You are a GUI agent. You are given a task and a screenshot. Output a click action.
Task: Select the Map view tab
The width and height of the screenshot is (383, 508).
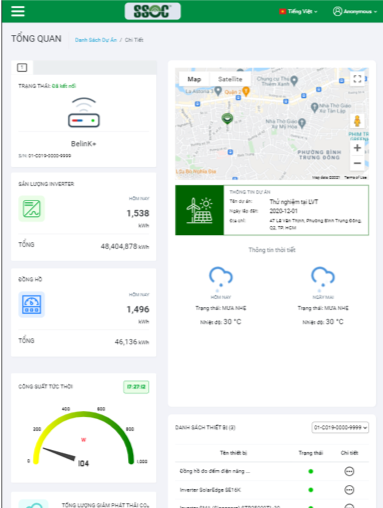pyautogui.click(x=194, y=79)
